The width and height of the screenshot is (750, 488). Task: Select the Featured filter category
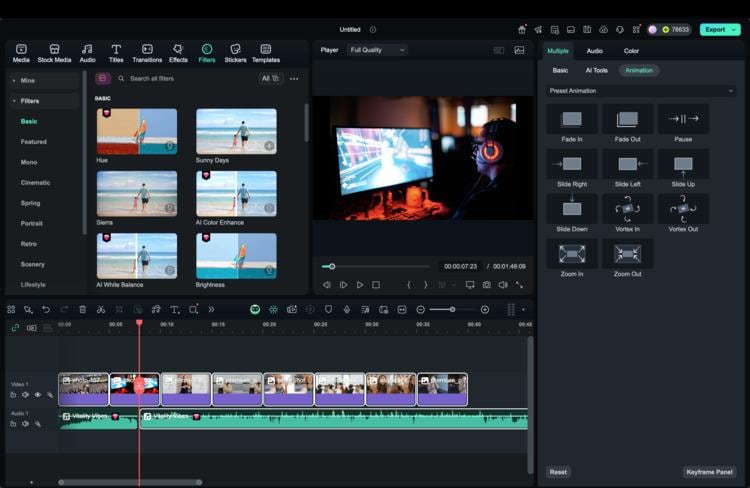pyautogui.click(x=33, y=142)
